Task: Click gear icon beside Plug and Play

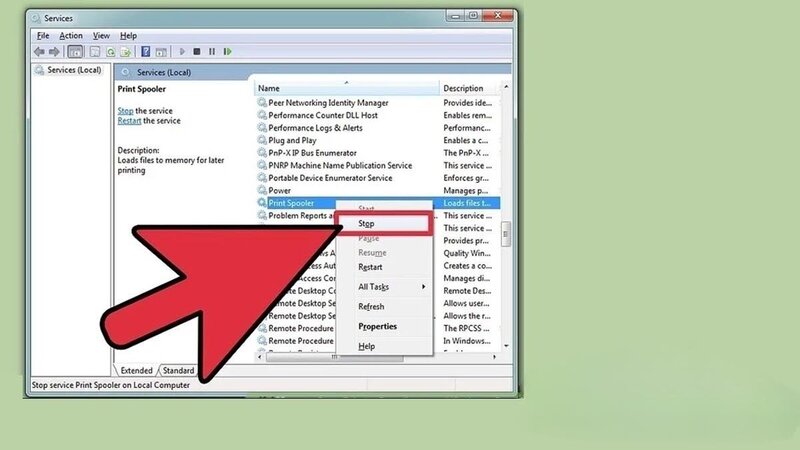Action: (262, 140)
